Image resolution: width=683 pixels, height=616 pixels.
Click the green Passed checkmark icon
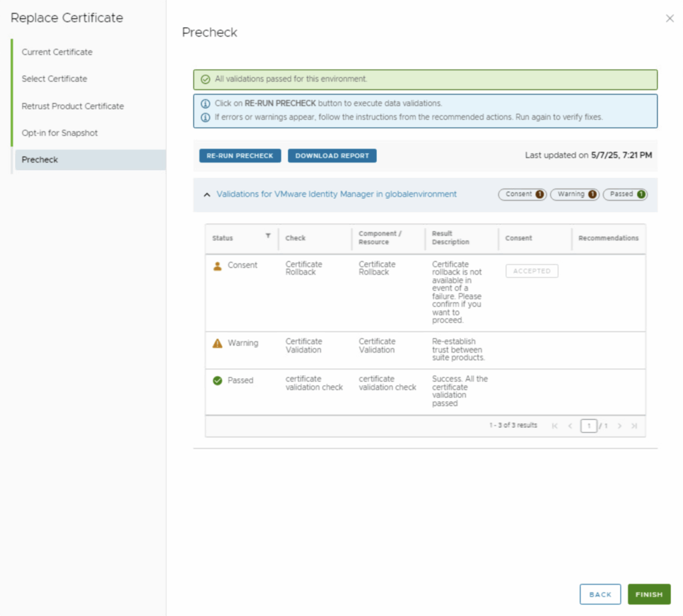(217, 381)
